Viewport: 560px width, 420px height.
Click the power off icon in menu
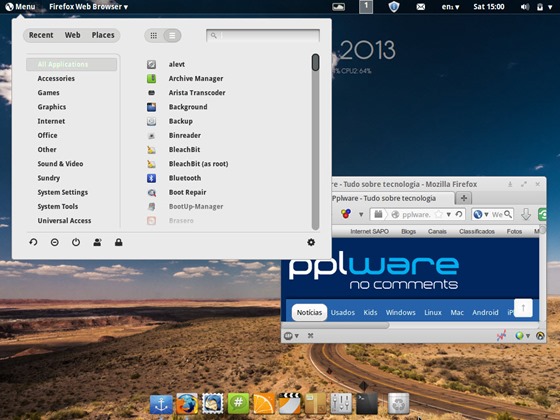(76, 242)
